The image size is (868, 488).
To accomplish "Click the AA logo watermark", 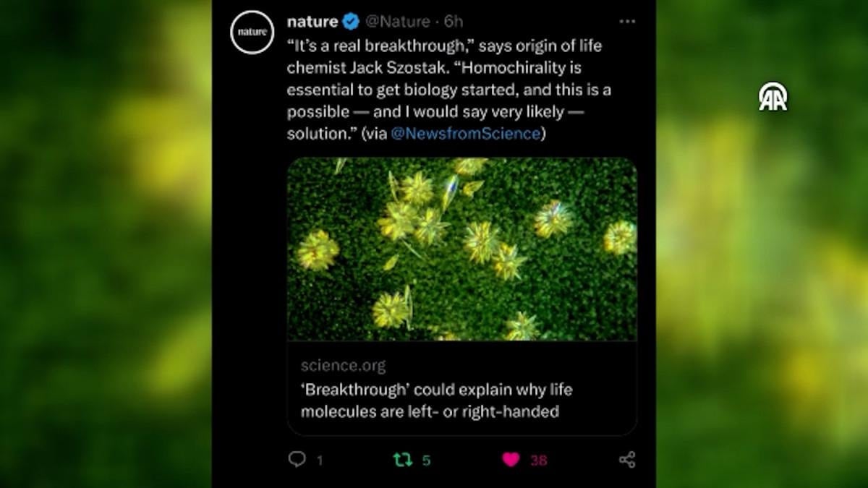I will pos(773,97).
